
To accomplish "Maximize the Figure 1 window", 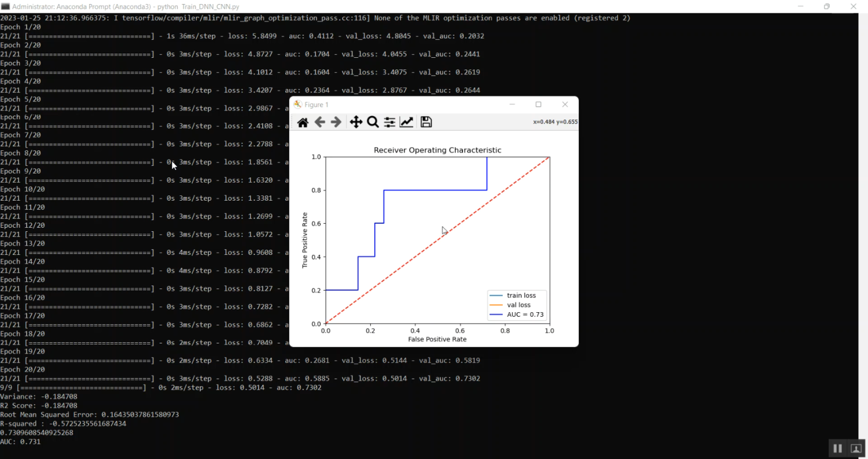I will pos(538,104).
